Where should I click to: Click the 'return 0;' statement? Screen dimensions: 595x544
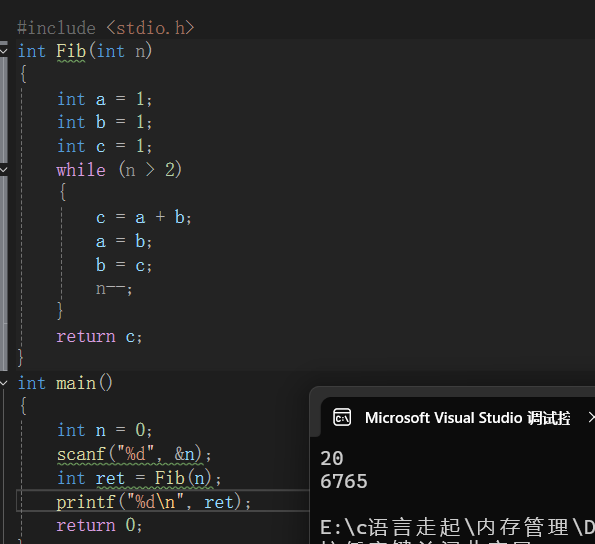pos(99,526)
